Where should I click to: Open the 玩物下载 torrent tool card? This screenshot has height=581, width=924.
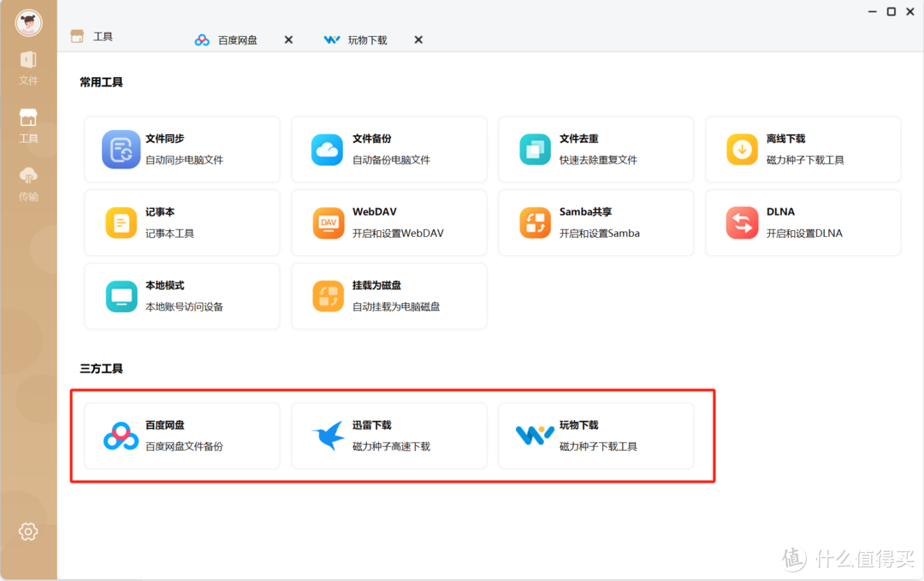point(596,436)
